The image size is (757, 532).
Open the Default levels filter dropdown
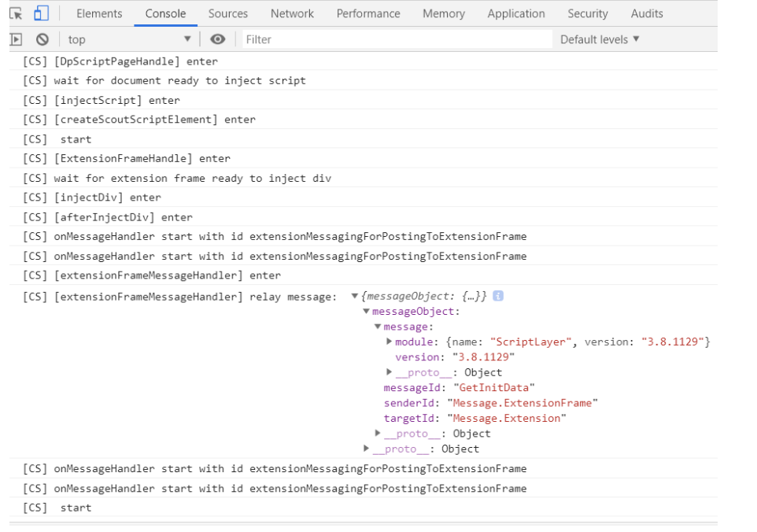tap(595, 39)
